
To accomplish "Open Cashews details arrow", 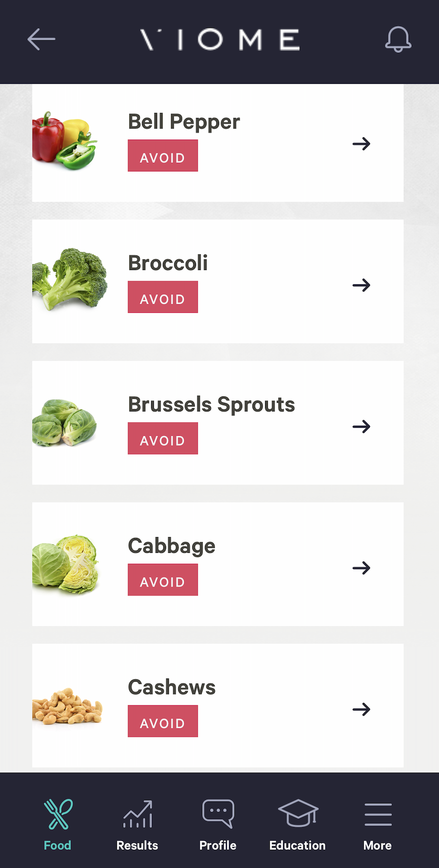I will (x=361, y=709).
